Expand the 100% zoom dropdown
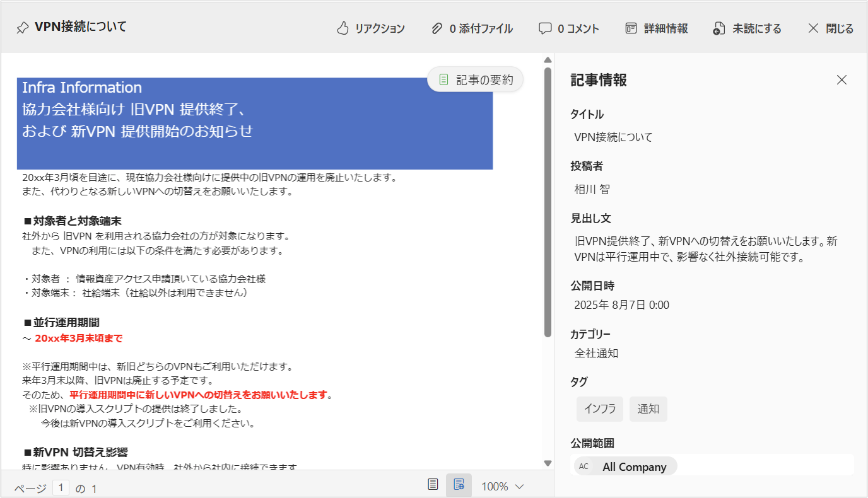The height and width of the screenshot is (498, 868). [503, 486]
